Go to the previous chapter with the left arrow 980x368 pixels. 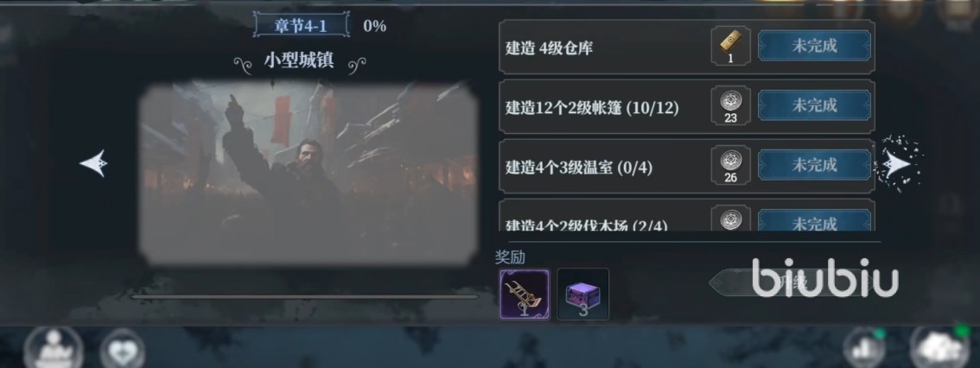coord(93,163)
